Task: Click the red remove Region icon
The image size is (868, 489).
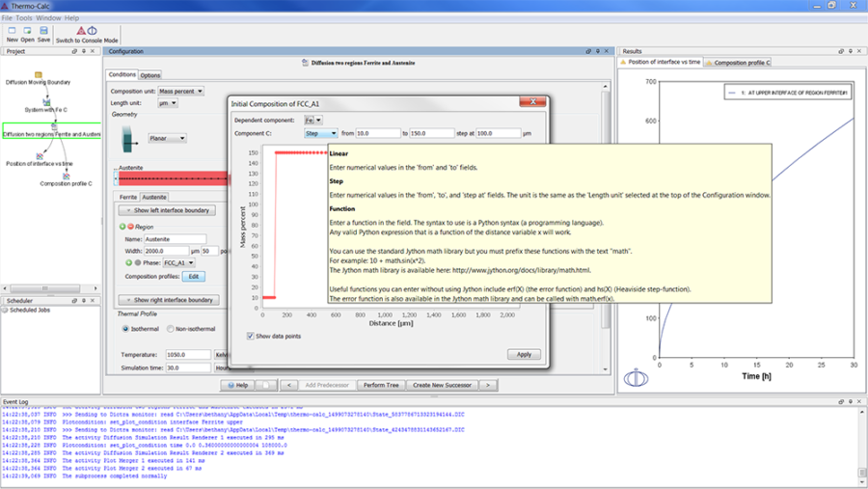Action: [130, 227]
